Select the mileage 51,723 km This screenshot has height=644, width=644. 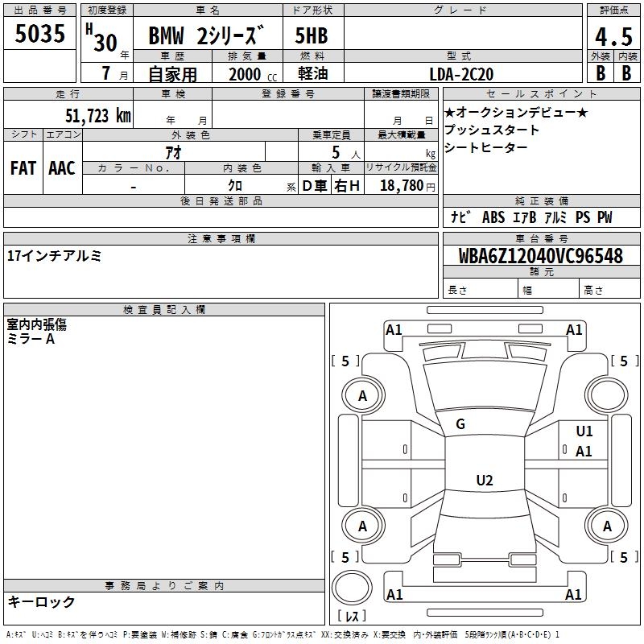[98, 116]
